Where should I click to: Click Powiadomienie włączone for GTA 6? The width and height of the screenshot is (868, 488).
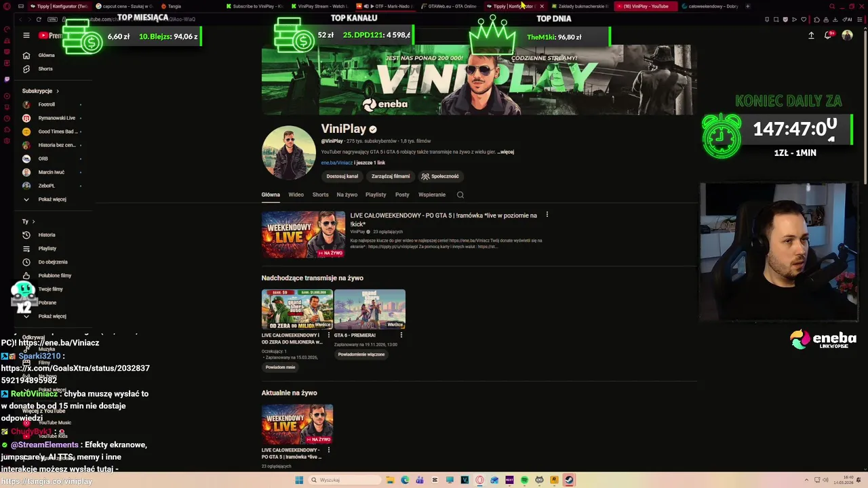coord(361,354)
